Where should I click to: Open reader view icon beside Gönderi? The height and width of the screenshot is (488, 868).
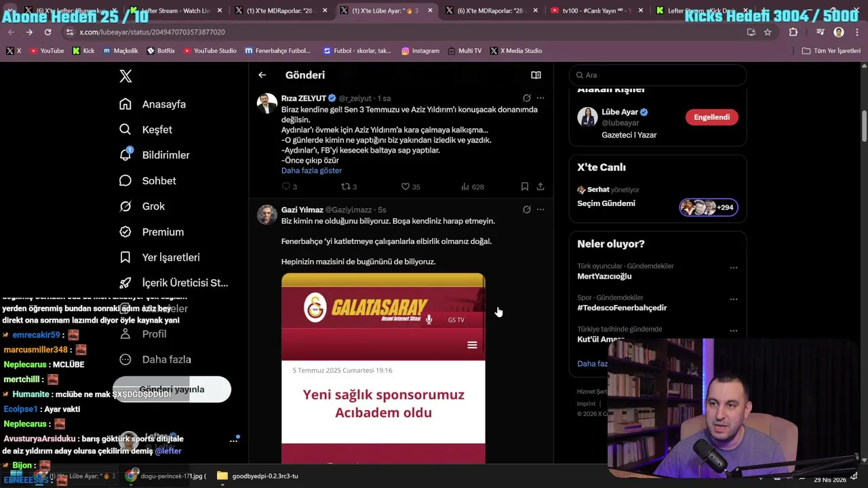click(x=536, y=75)
